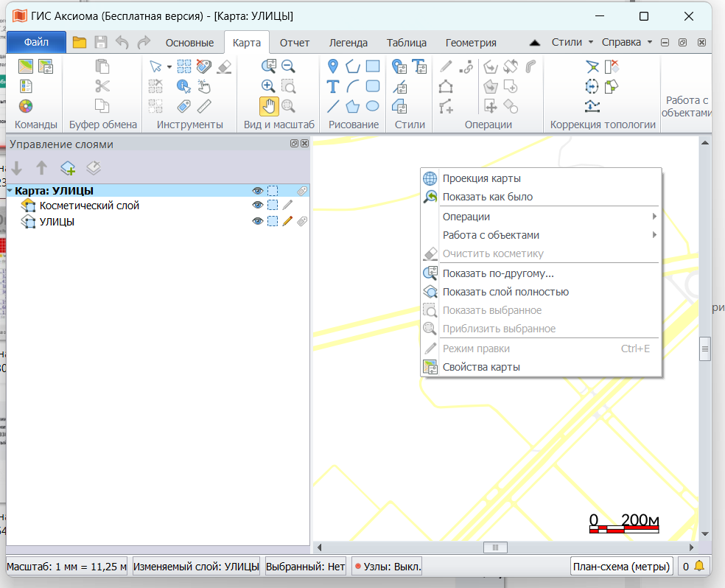The width and height of the screenshot is (725, 588).
Task: Toggle visibility of Косметический слой
Action: pos(257,206)
